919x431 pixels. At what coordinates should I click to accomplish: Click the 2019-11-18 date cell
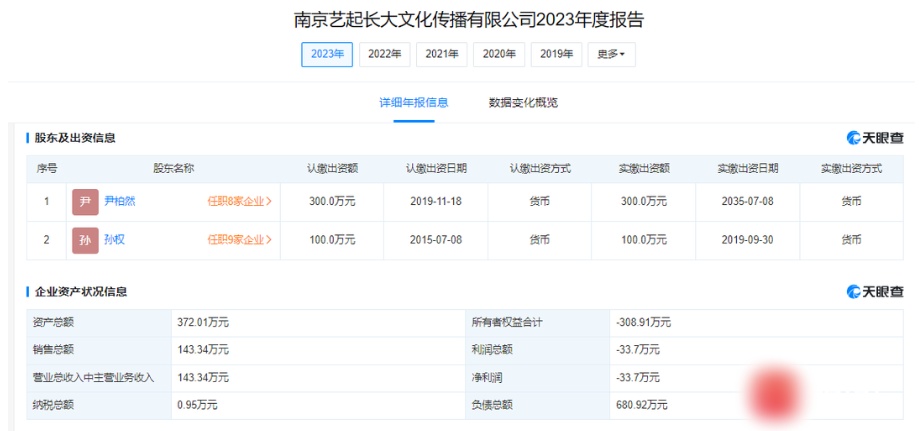[436, 201]
